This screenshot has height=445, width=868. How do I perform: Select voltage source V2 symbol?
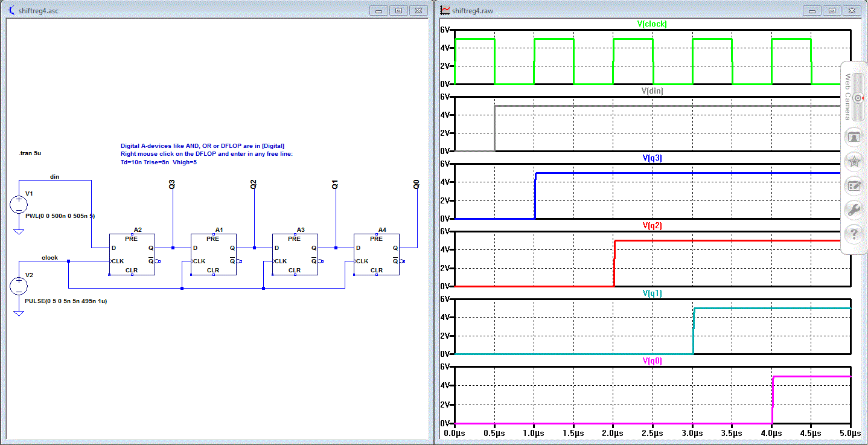click(19, 286)
